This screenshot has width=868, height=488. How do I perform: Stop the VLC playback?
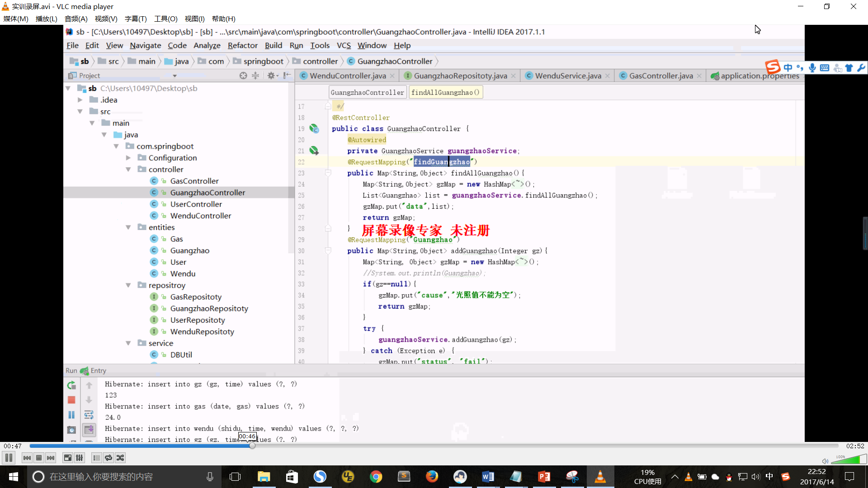(39, 458)
